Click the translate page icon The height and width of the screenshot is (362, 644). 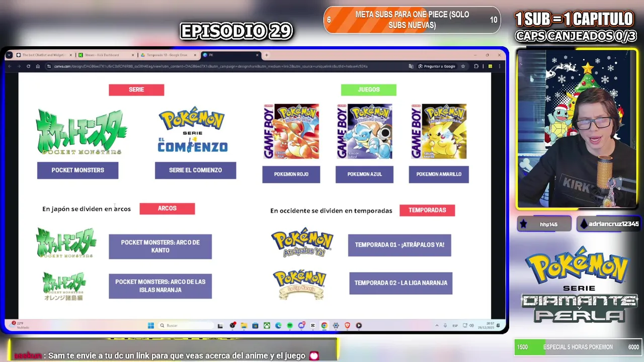[411, 66]
